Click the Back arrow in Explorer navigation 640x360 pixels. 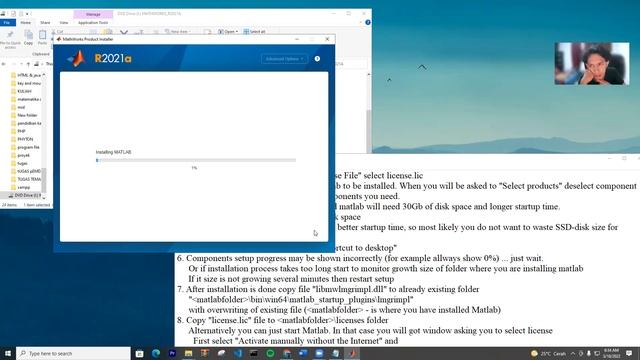4,64
